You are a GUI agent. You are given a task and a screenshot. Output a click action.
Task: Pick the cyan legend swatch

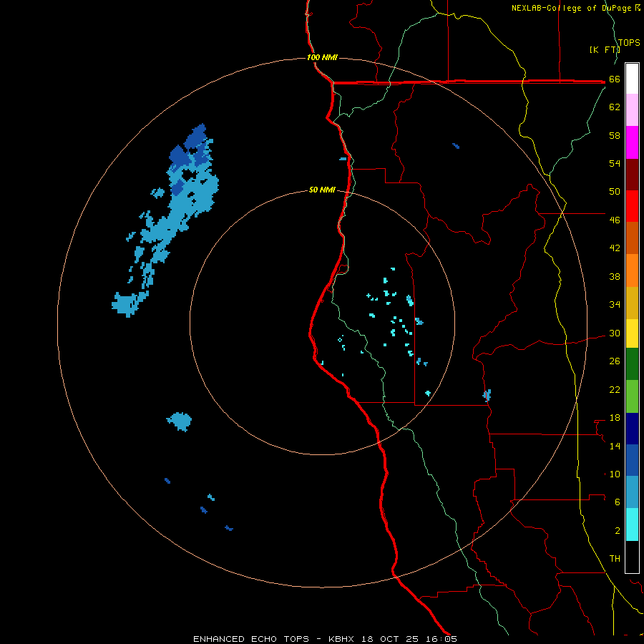tap(632, 525)
